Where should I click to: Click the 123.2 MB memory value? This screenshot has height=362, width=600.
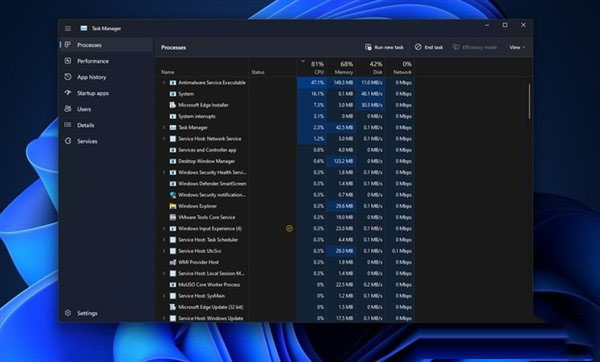click(x=343, y=161)
